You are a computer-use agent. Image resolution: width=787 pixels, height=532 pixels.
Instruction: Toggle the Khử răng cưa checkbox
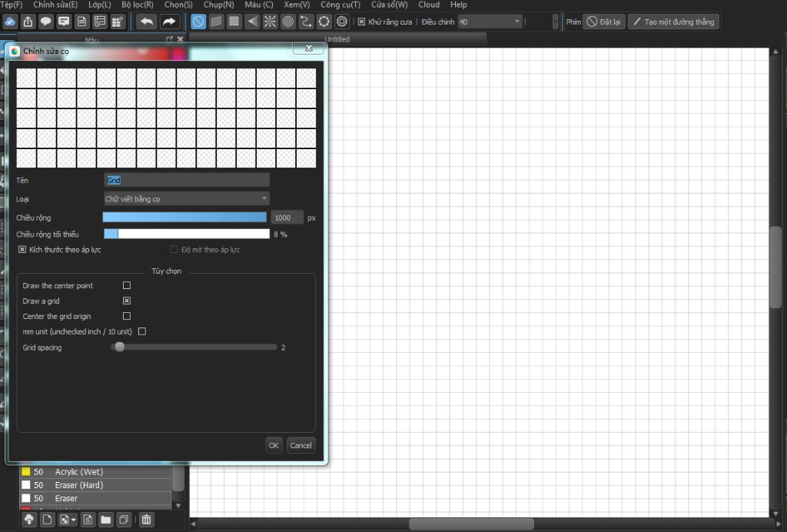point(361,22)
